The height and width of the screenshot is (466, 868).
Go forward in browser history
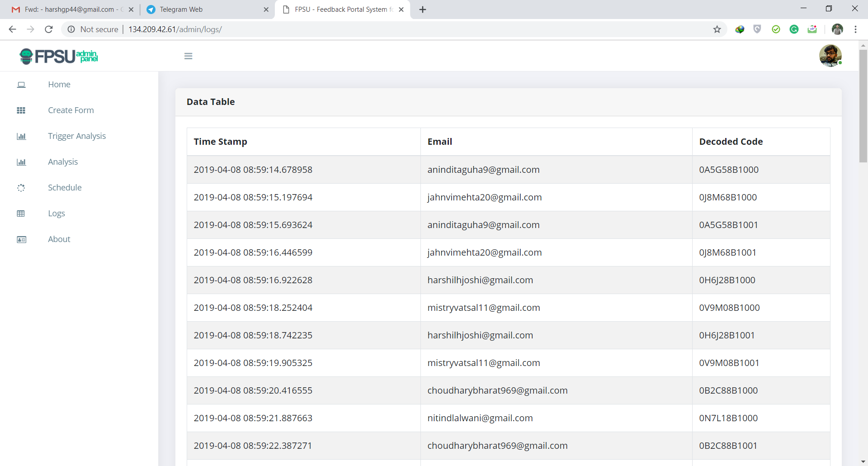(31, 29)
